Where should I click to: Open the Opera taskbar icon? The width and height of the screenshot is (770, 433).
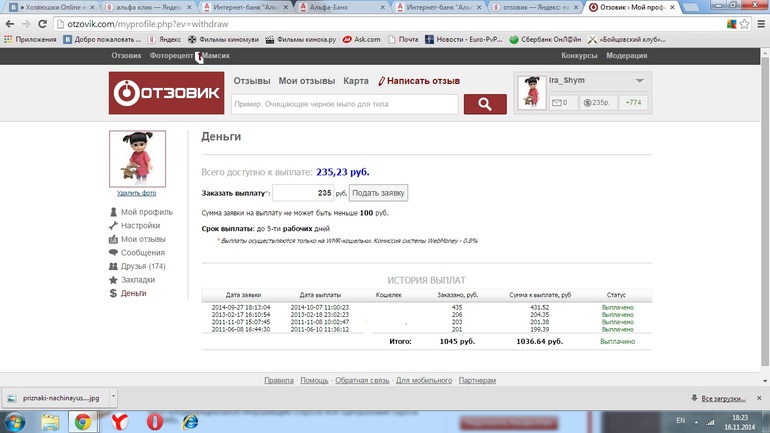(x=155, y=422)
